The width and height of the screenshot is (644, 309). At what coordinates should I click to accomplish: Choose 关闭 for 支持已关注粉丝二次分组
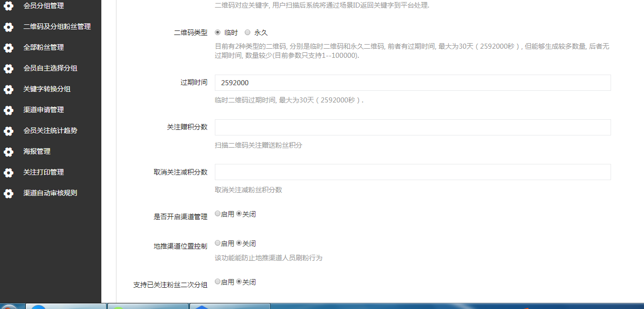pos(239,281)
